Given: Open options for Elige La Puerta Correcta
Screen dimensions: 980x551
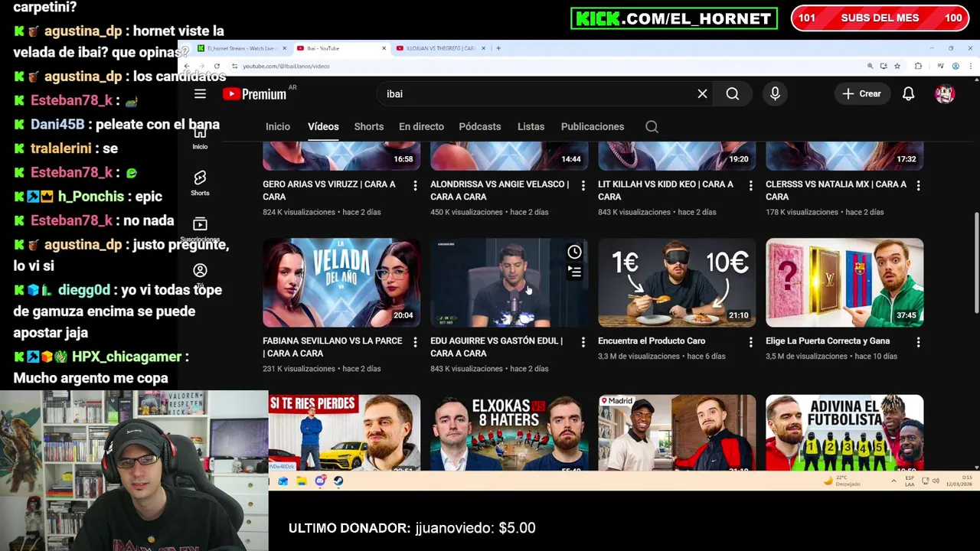Looking at the screenshot, I should (x=918, y=342).
